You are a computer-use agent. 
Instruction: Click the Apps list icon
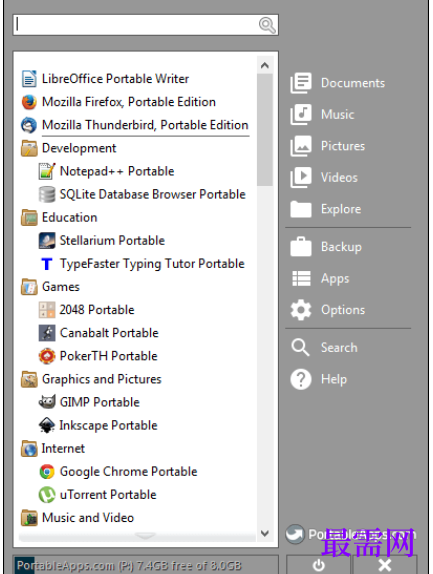click(x=301, y=278)
